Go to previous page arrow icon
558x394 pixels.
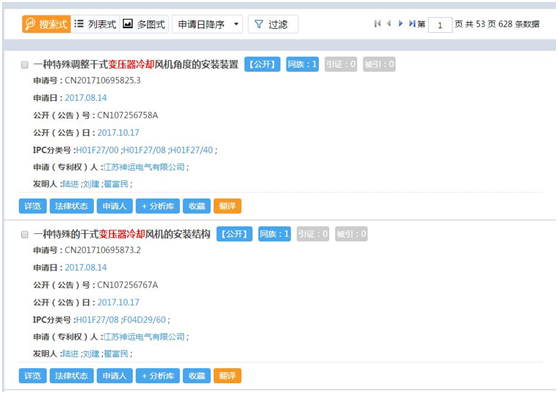(x=389, y=24)
